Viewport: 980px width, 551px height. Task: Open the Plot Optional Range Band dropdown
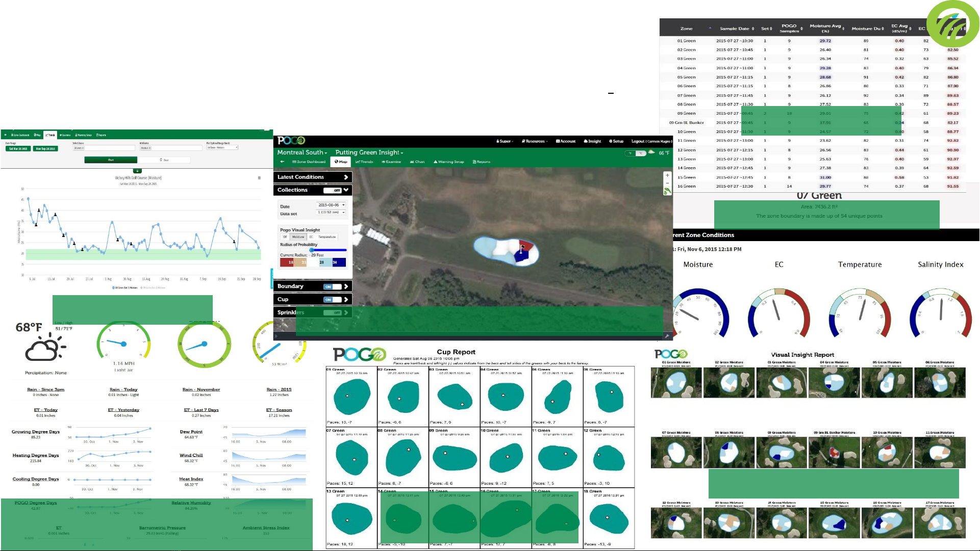point(222,148)
